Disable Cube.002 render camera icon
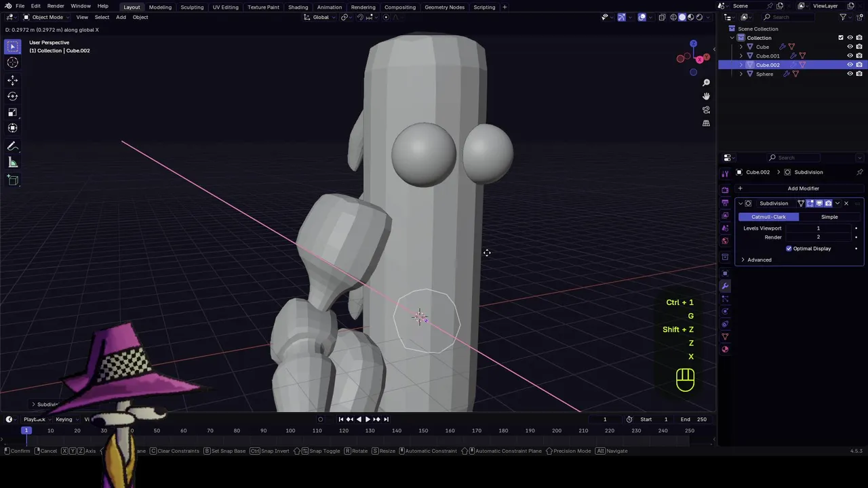This screenshot has height=488, width=868. pos(859,65)
